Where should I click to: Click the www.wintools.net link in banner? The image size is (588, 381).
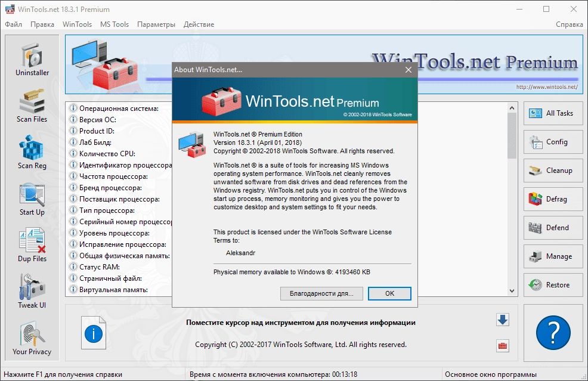tap(547, 87)
